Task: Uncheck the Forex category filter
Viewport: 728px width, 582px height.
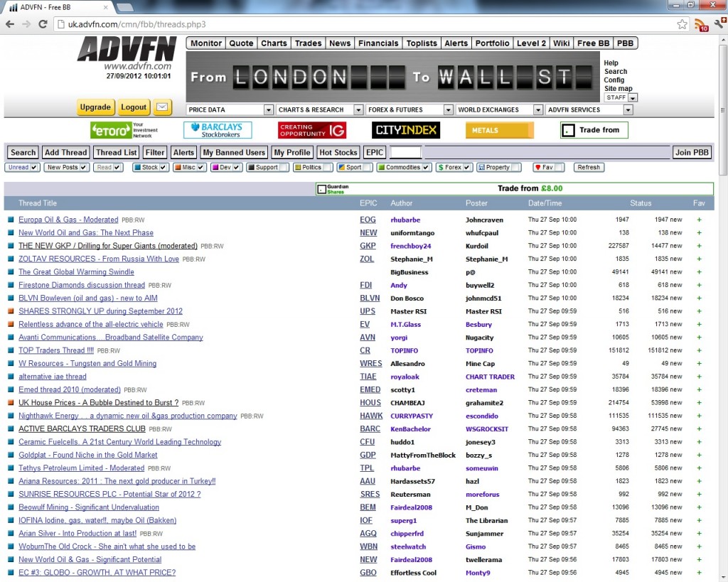Action: (466, 168)
